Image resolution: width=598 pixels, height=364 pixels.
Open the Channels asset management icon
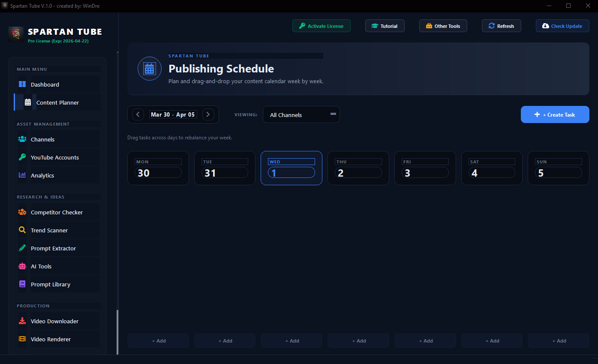[x=22, y=139]
